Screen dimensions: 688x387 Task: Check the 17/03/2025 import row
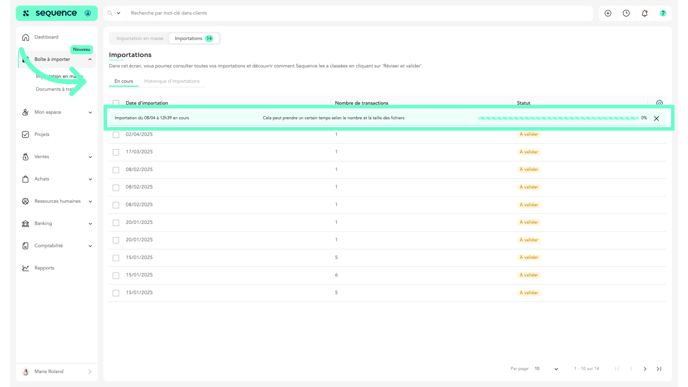coord(116,152)
